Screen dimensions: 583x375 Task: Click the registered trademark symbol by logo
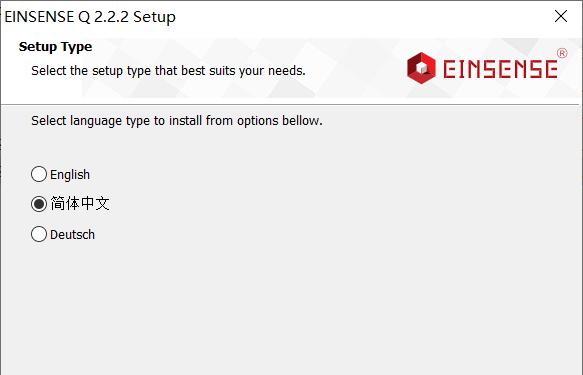tap(562, 53)
